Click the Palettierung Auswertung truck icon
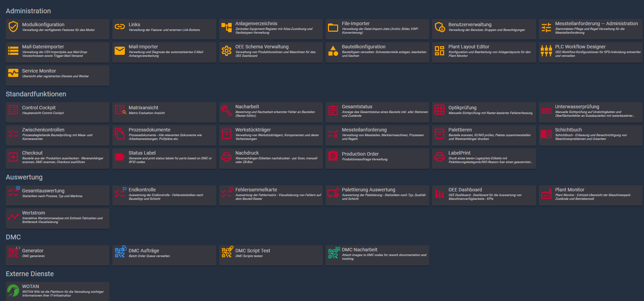This screenshot has width=644, height=301. pyautogui.click(x=333, y=192)
